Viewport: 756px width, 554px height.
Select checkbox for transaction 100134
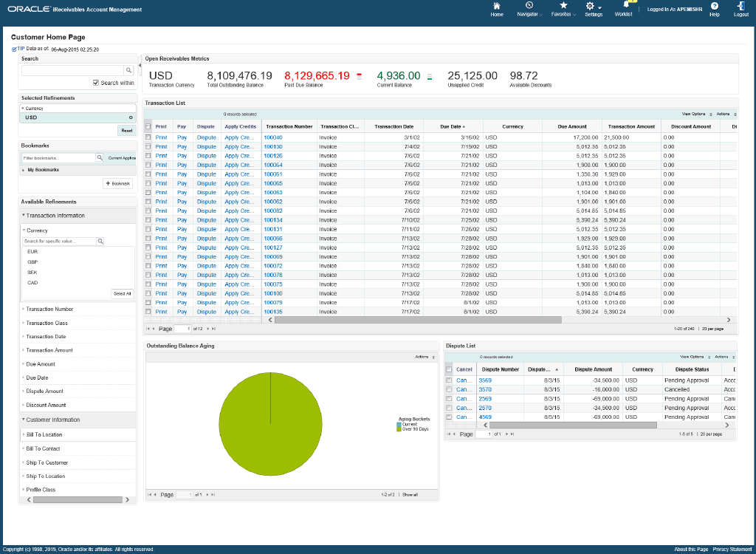(x=148, y=220)
